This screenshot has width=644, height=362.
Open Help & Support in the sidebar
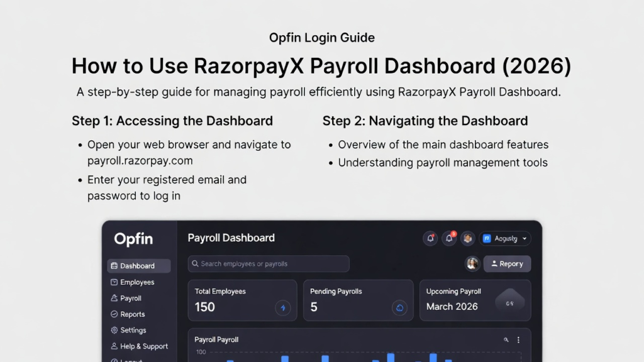point(144,346)
